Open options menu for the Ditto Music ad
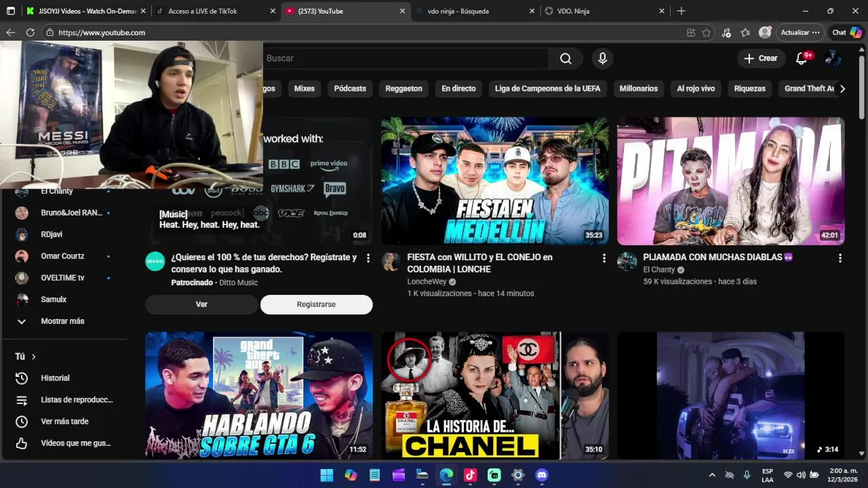The image size is (868, 488). coord(368,258)
